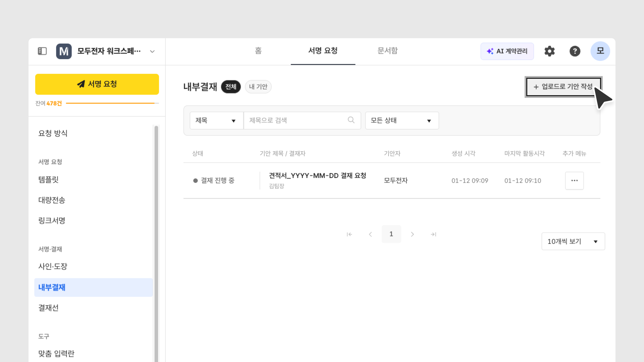Click the yellow 서명 요청 button

coord(97,84)
